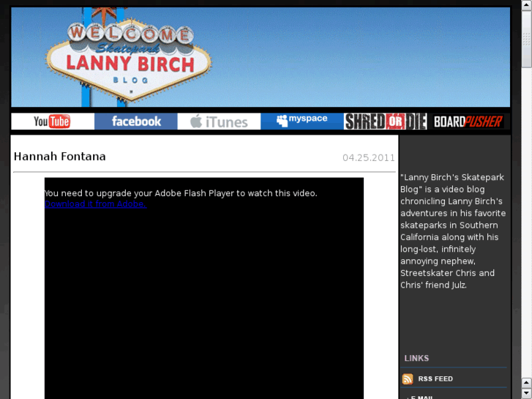Open the YouTube logo link

pyautogui.click(x=53, y=122)
